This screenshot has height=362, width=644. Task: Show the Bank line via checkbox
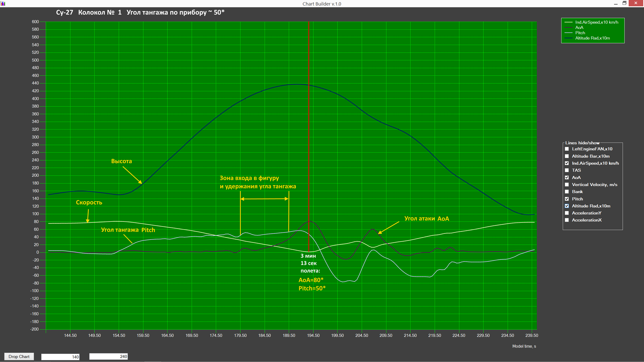[x=567, y=192]
